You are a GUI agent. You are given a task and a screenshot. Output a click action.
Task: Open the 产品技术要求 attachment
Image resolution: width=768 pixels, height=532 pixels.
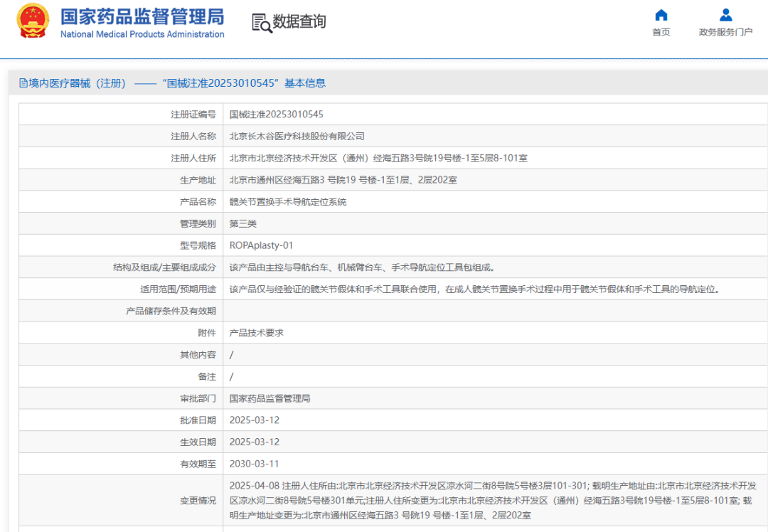coord(256,333)
